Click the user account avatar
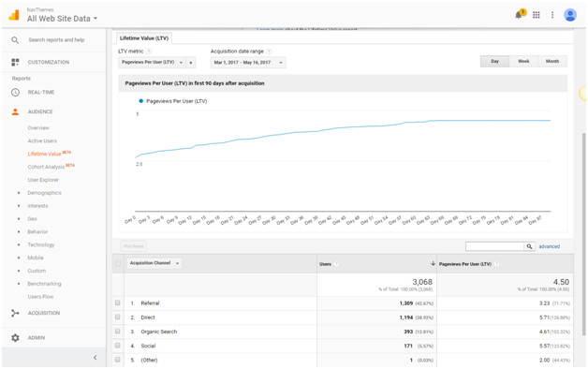The width and height of the screenshot is (588, 369). click(x=570, y=15)
